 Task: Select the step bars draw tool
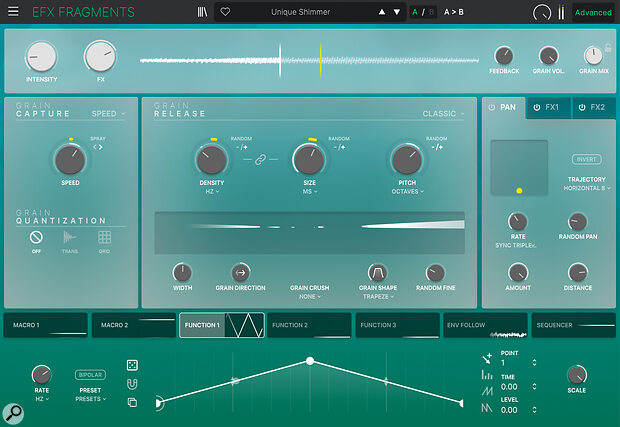pyautogui.click(x=487, y=374)
